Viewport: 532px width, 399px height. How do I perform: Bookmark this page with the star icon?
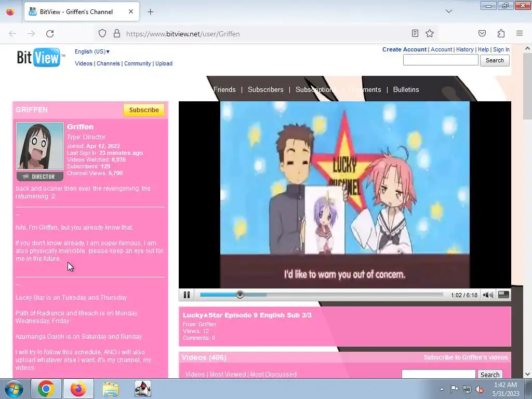point(430,33)
